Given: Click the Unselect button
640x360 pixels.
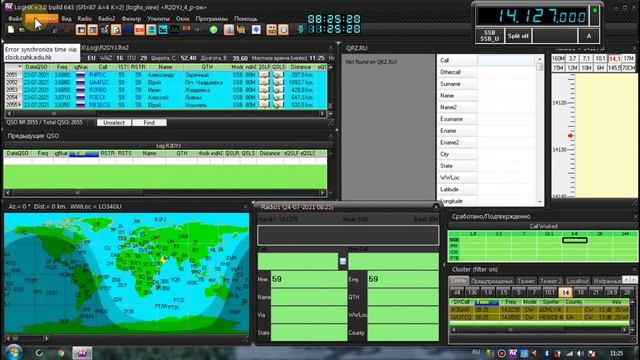Looking at the screenshot, I should coord(114,122).
